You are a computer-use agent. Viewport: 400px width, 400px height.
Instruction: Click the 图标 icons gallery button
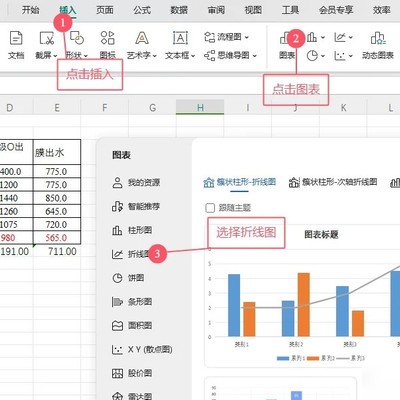[x=107, y=38]
